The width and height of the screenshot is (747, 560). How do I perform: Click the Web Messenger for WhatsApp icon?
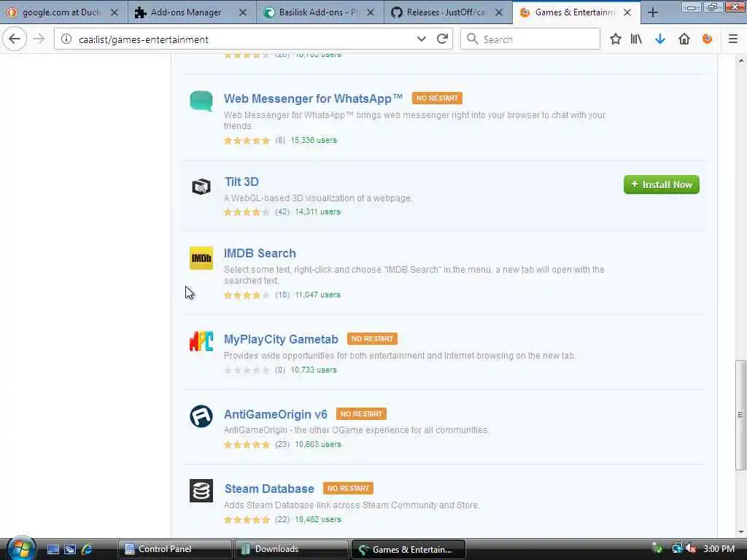tap(201, 101)
